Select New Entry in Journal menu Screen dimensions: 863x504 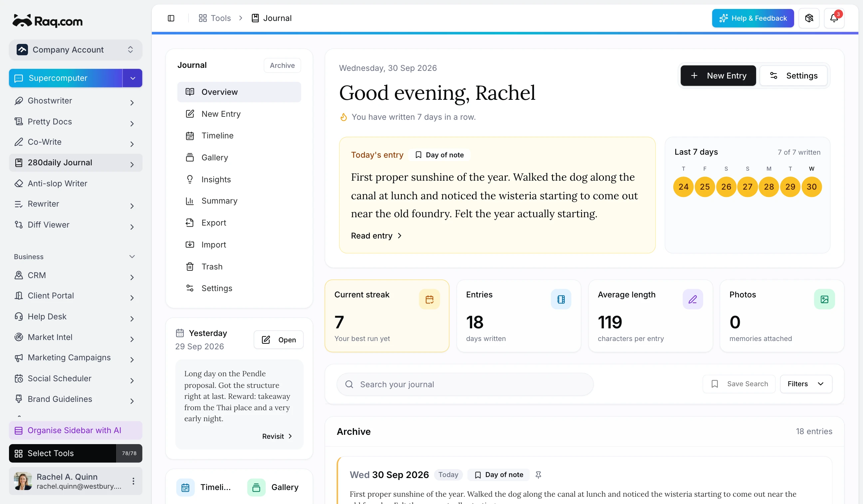[239, 114]
